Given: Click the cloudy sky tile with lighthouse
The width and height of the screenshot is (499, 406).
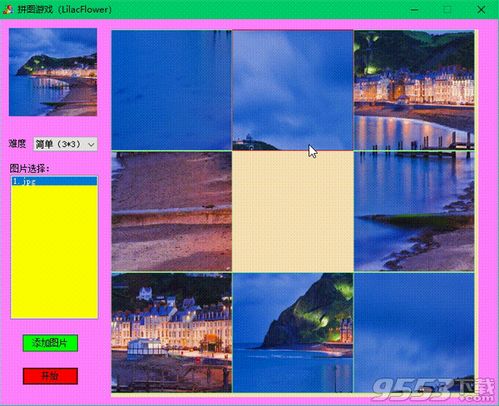Looking at the screenshot, I should pos(293,90).
